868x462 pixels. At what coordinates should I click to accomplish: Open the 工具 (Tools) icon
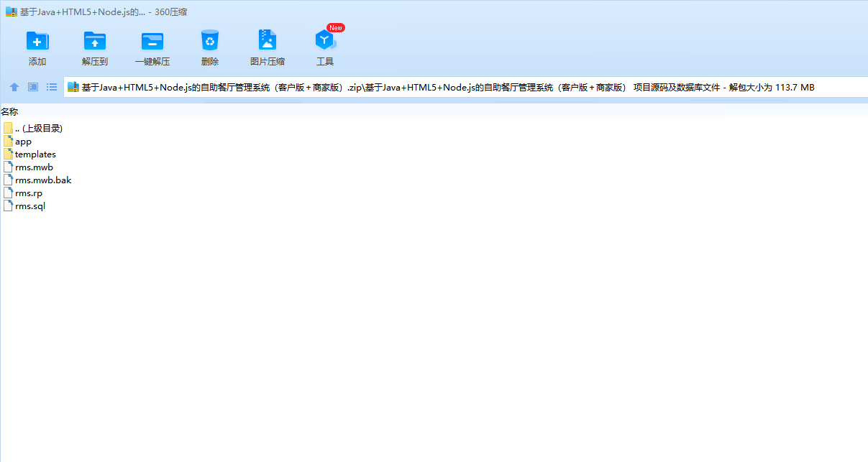click(325, 40)
